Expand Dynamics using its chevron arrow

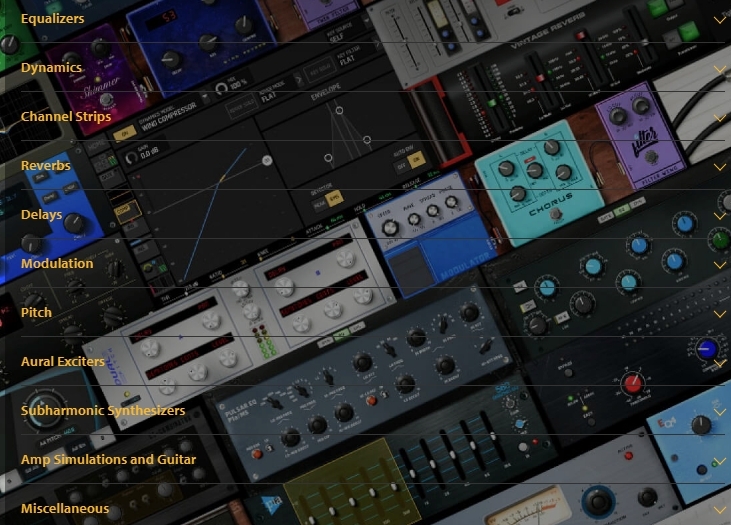coord(719,69)
